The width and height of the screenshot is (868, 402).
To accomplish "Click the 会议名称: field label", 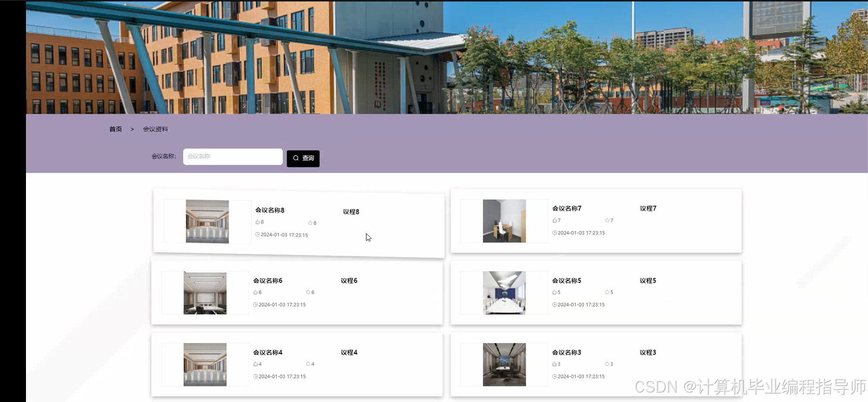I will (164, 156).
